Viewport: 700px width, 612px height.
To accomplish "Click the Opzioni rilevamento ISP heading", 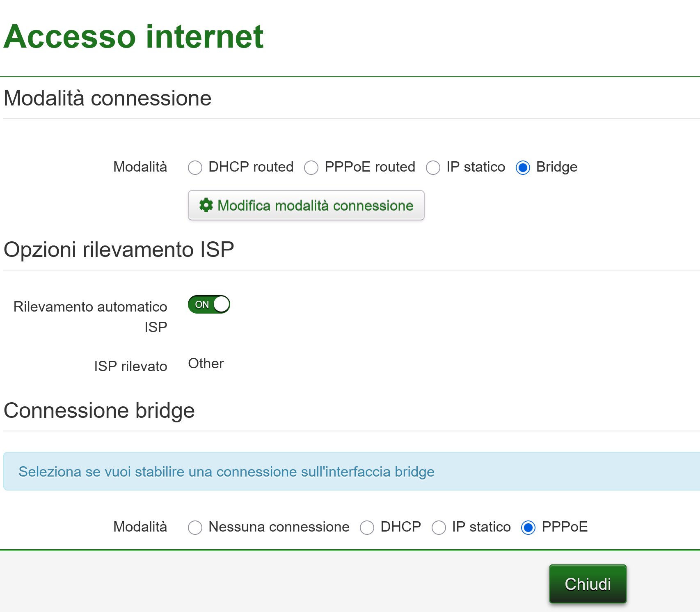I will (x=119, y=250).
